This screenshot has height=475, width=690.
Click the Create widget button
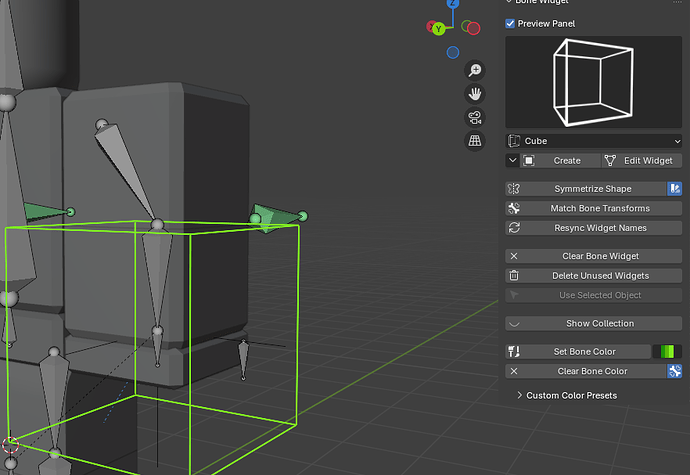tap(561, 161)
